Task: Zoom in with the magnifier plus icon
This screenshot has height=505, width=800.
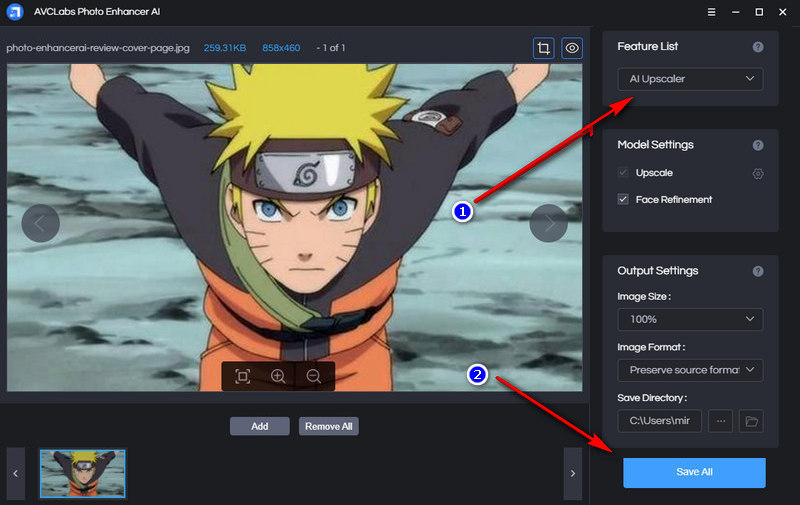Action: pos(278,376)
